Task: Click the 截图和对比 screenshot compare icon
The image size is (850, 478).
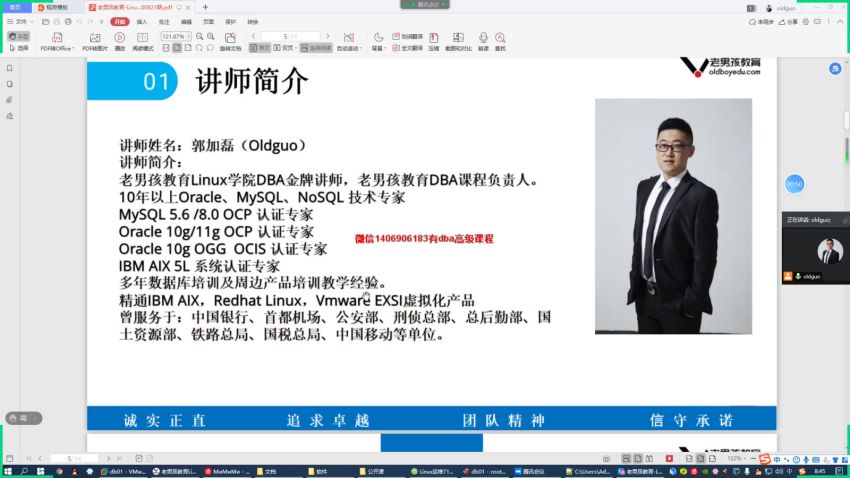Action: coord(458,37)
